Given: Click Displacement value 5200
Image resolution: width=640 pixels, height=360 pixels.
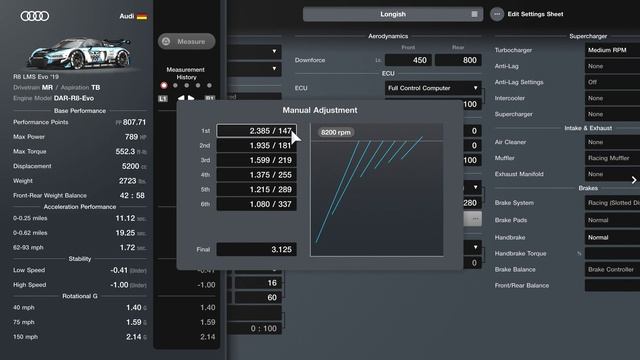Looking at the screenshot, I should tap(130, 167).
